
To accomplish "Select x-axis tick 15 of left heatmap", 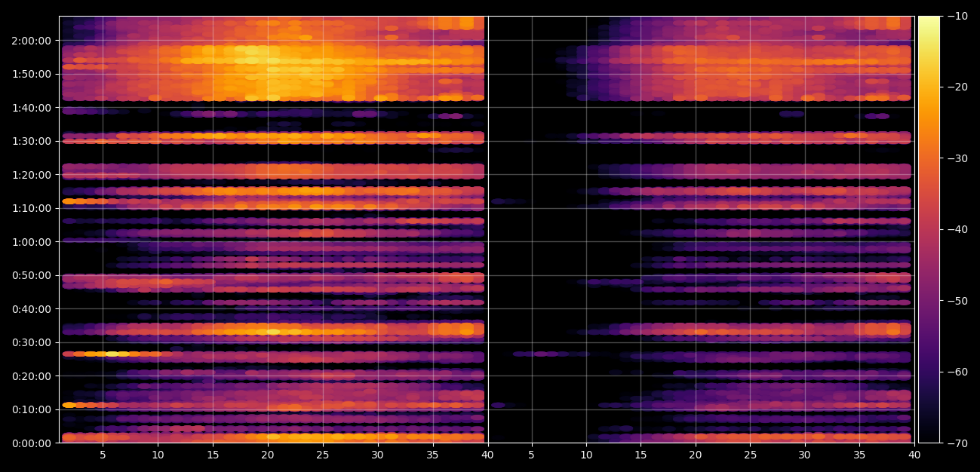I will coord(213,455).
